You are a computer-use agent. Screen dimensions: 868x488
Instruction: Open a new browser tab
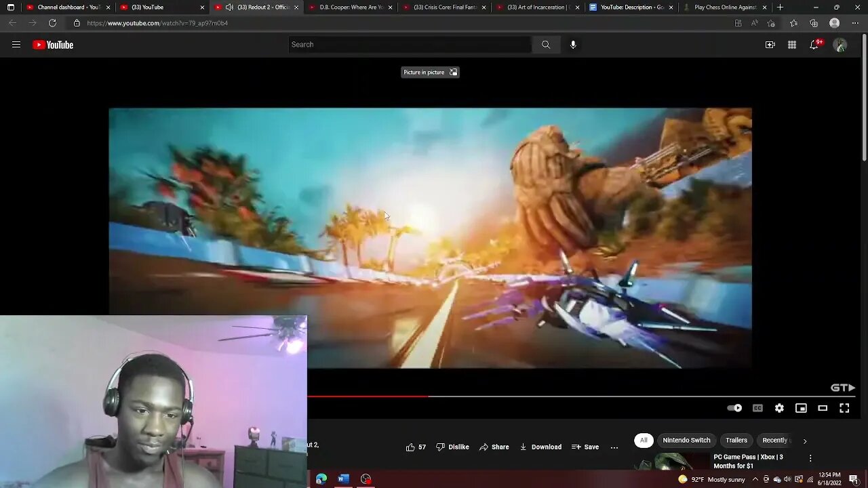click(780, 7)
